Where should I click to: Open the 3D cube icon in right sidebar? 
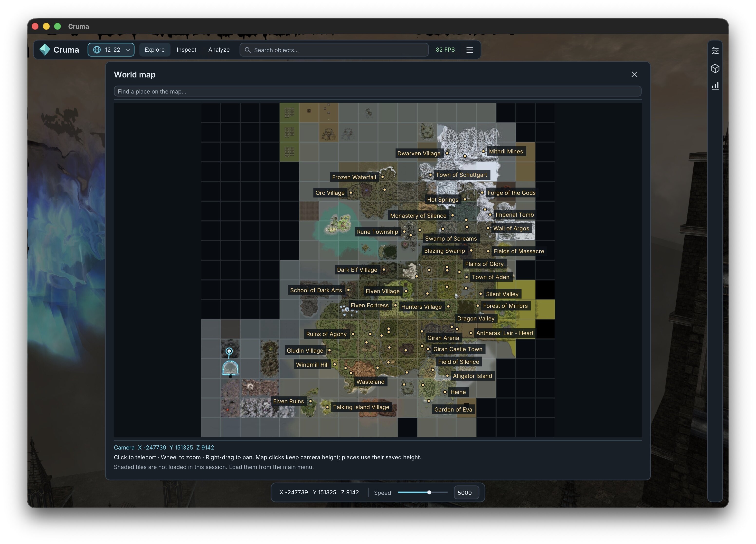[715, 68]
